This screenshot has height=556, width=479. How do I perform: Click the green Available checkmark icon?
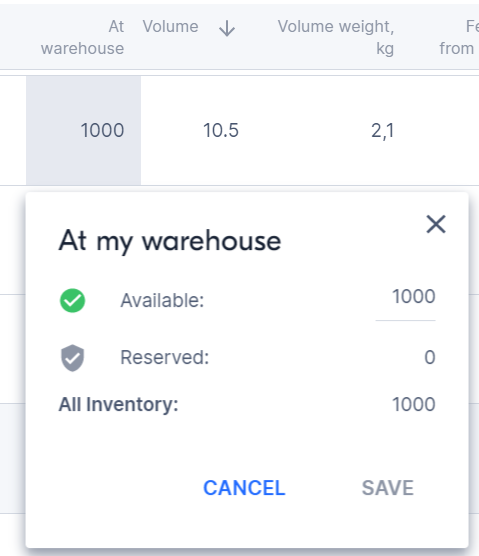tap(72, 300)
